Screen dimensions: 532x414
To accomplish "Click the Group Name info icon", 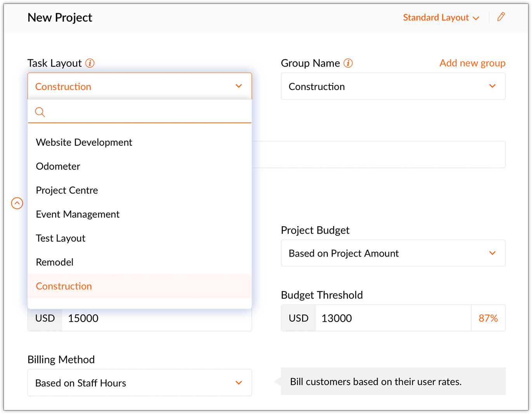I will 348,63.
